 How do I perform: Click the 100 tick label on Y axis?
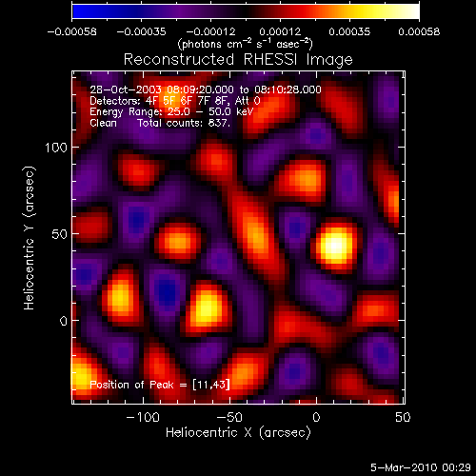click(56, 148)
